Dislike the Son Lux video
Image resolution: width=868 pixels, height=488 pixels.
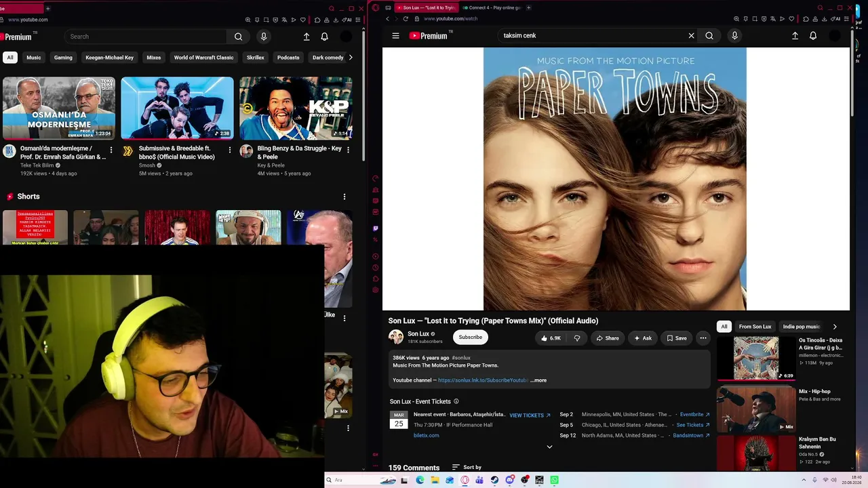(x=577, y=338)
